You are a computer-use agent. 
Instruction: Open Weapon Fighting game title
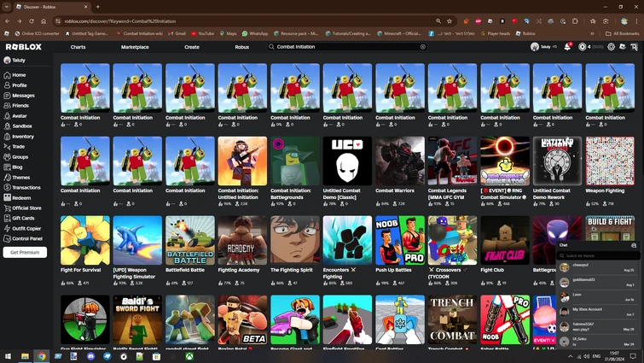coord(605,190)
